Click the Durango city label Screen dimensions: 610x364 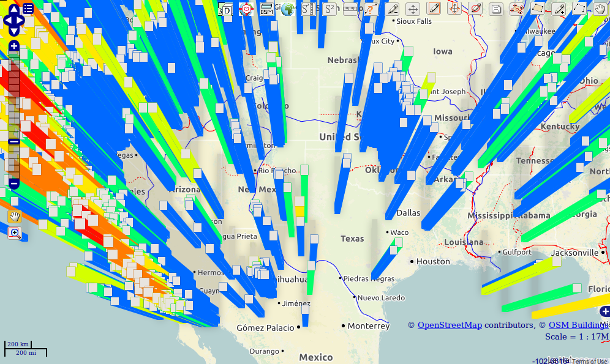[x=264, y=351]
